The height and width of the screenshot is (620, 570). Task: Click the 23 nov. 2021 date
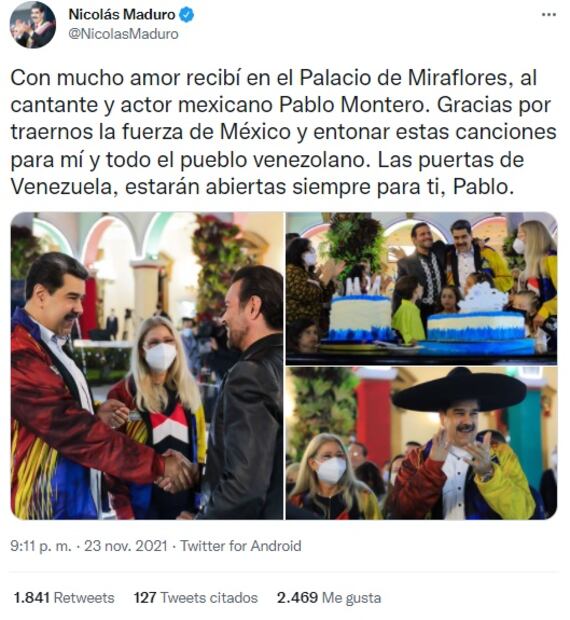coord(126,546)
